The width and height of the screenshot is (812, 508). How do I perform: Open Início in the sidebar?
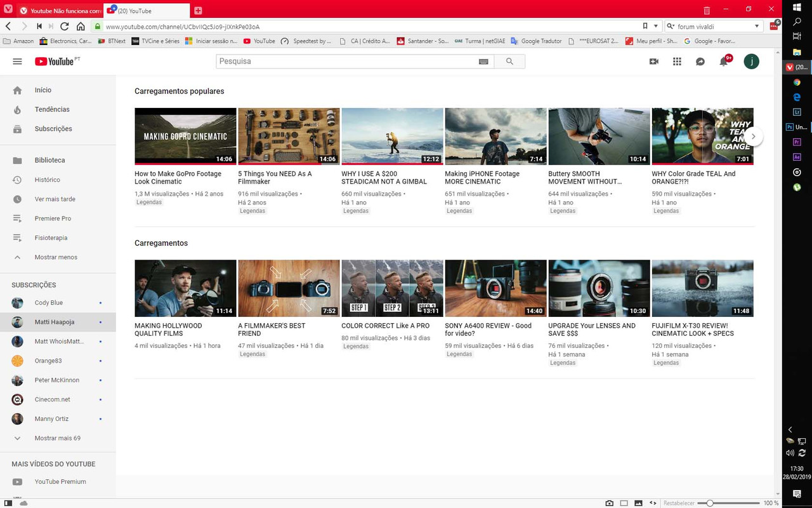[58, 90]
